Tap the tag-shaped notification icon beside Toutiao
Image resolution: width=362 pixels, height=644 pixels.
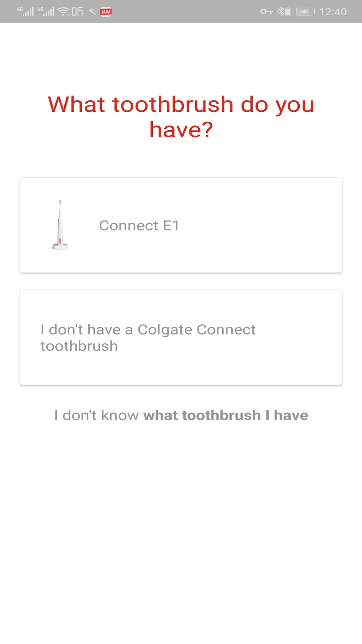(93, 12)
